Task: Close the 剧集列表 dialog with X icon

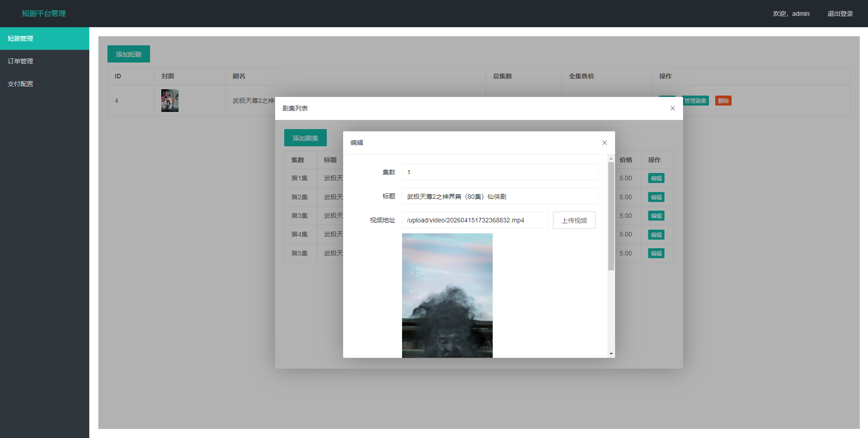Action: (672, 108)
